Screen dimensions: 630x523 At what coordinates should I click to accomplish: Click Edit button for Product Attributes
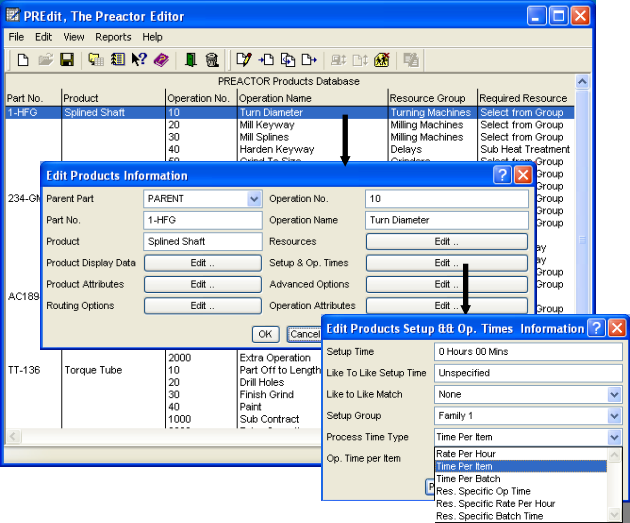click(202, 284)
